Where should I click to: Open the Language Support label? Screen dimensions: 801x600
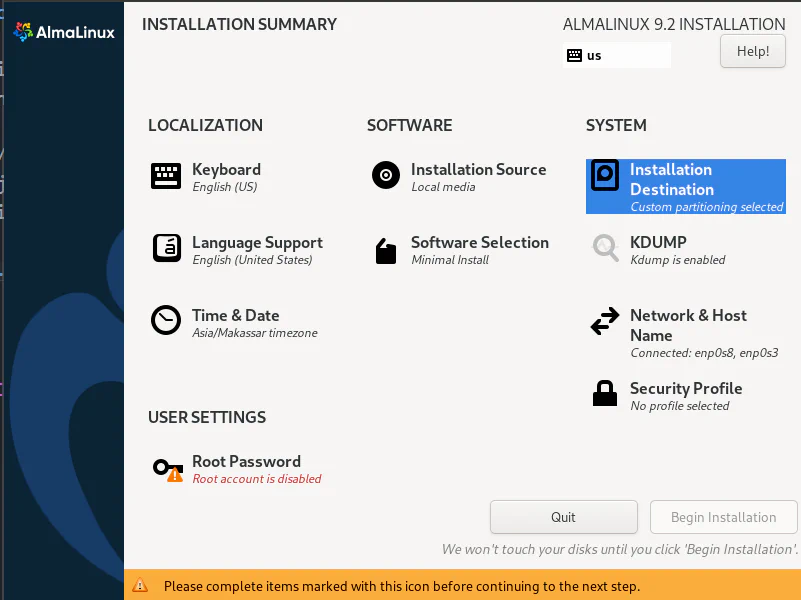click(x=257, y=243)
